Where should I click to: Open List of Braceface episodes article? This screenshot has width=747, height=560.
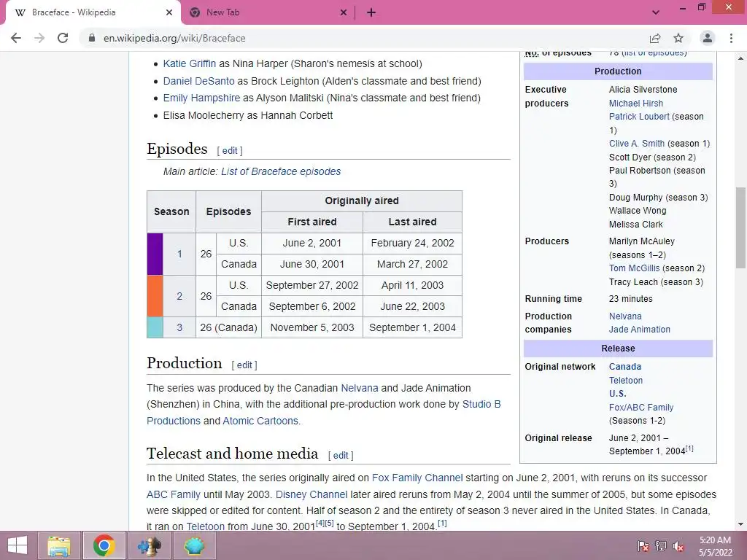281,171
